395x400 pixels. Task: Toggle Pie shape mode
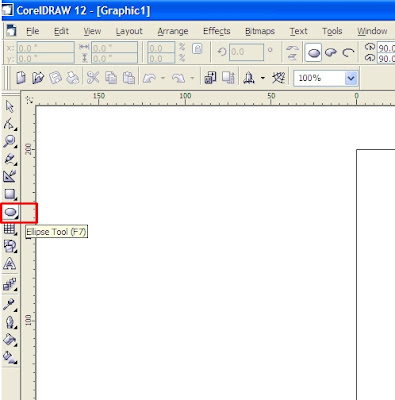tap(331, 53)
